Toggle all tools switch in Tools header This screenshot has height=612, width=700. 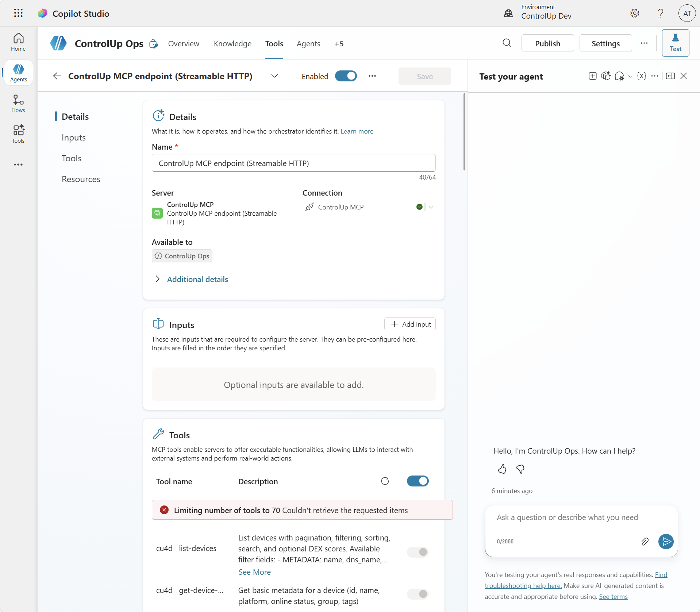[418, 481]
